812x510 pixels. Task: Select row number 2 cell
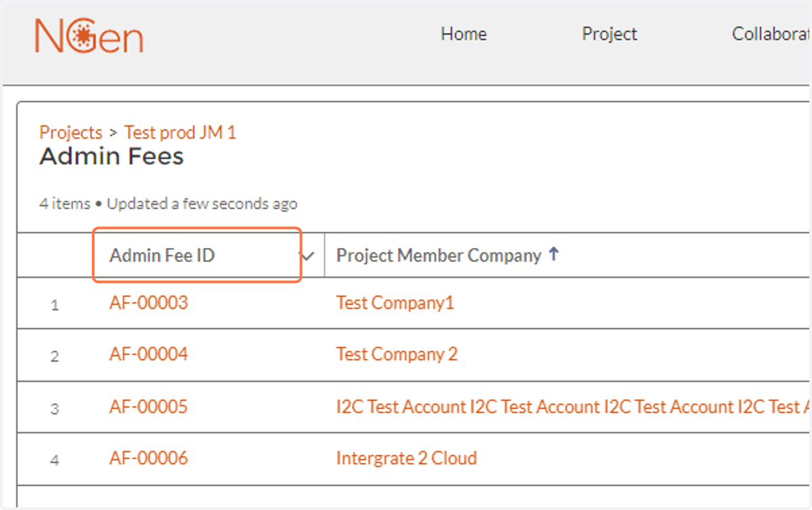point(55,357)
